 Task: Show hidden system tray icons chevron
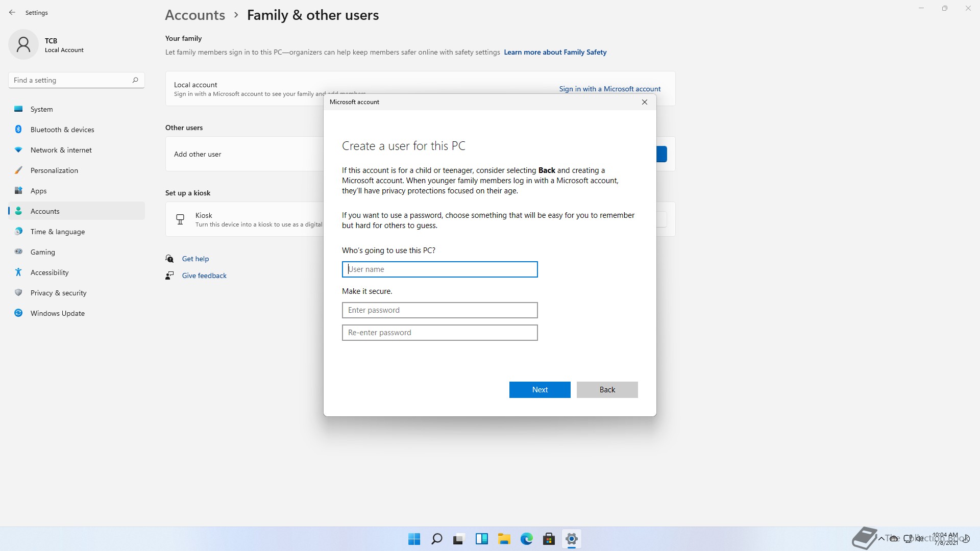coord(881,538)
